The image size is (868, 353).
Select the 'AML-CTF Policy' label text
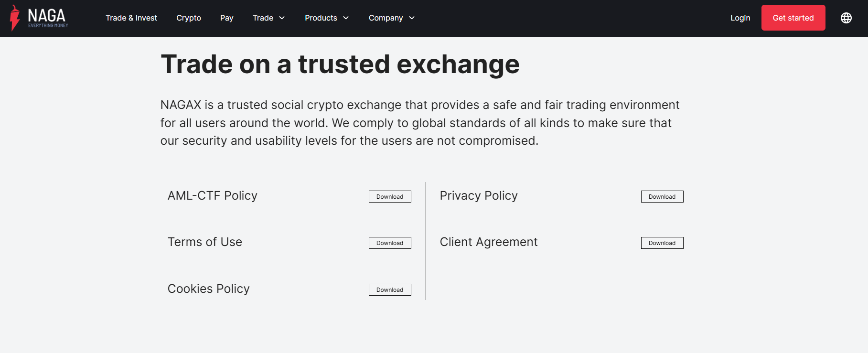tap(213, 196)
